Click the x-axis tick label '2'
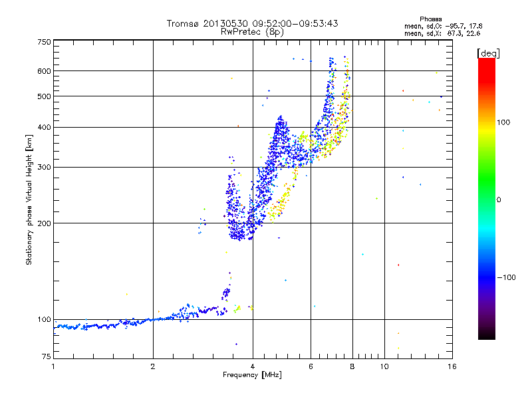Image resolution: width=532 pixels, height=399 pixels. tap(153, 366)
